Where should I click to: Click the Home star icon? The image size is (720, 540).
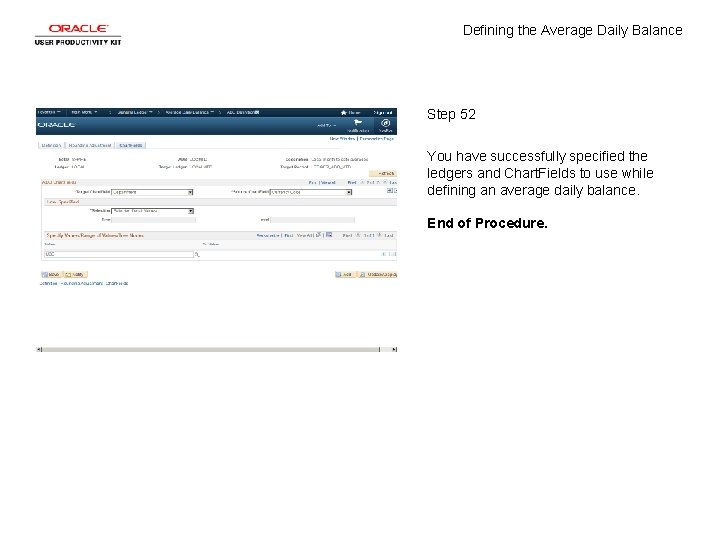343,112
